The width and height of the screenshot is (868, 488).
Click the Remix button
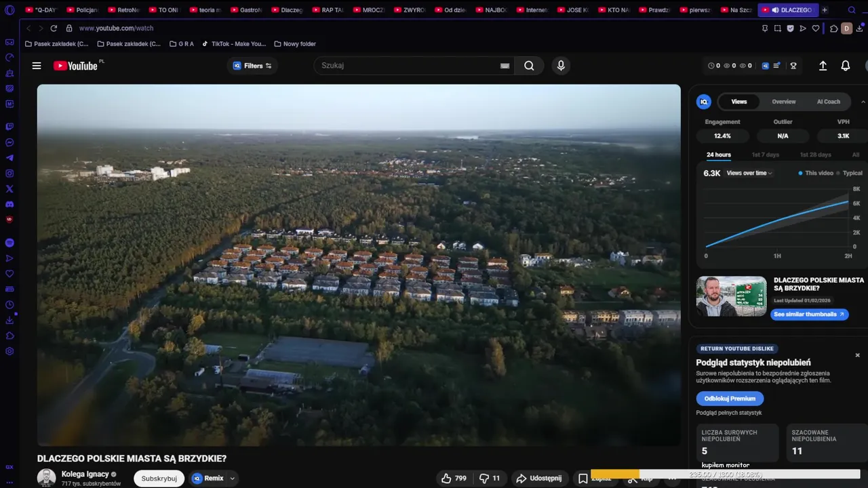pos(208,479)
